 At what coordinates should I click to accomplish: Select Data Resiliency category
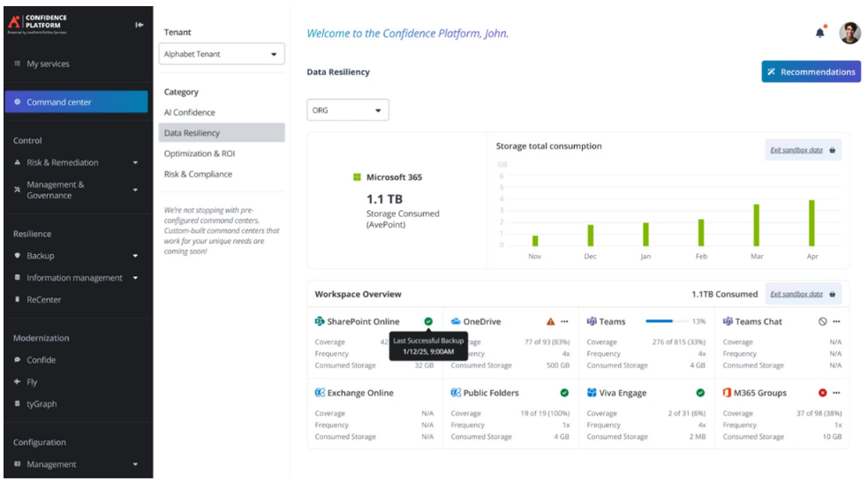click(x=222, y=133)
